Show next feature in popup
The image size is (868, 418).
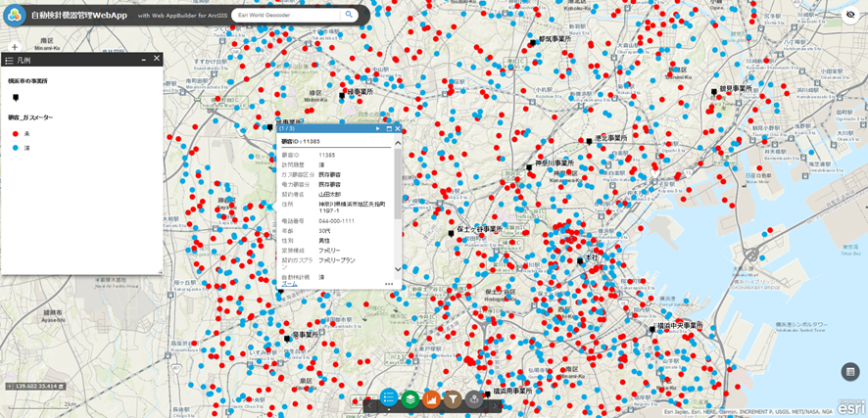coord(378,128)
